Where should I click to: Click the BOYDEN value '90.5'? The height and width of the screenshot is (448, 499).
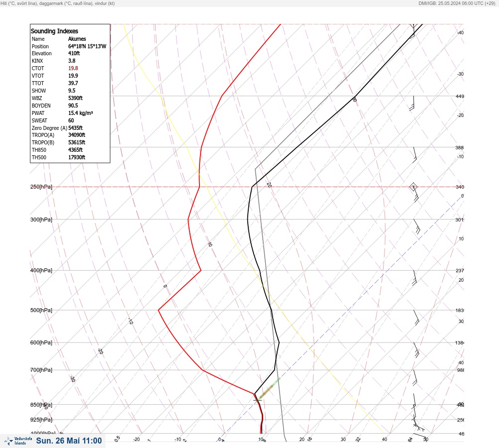(x=73, y=106)
